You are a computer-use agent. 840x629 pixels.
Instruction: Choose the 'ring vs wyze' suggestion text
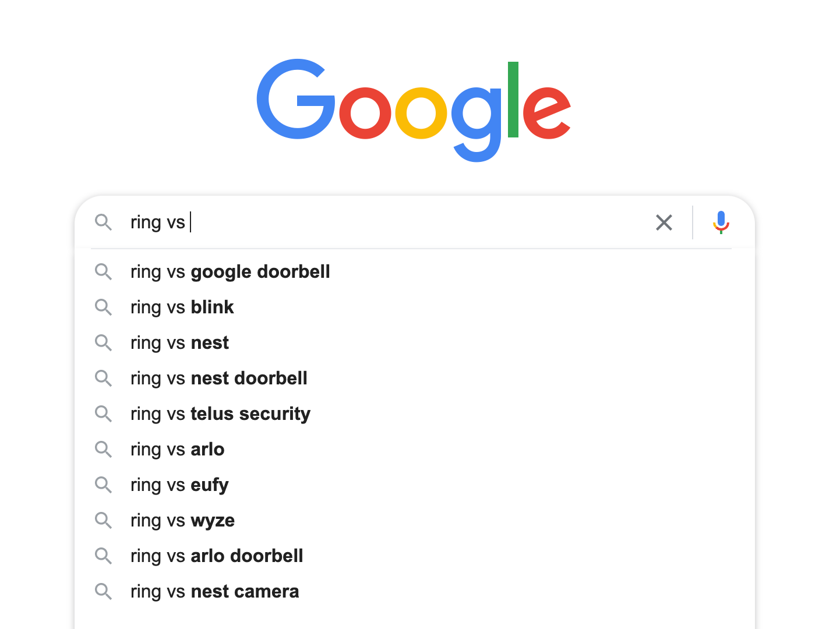(182, 521)
